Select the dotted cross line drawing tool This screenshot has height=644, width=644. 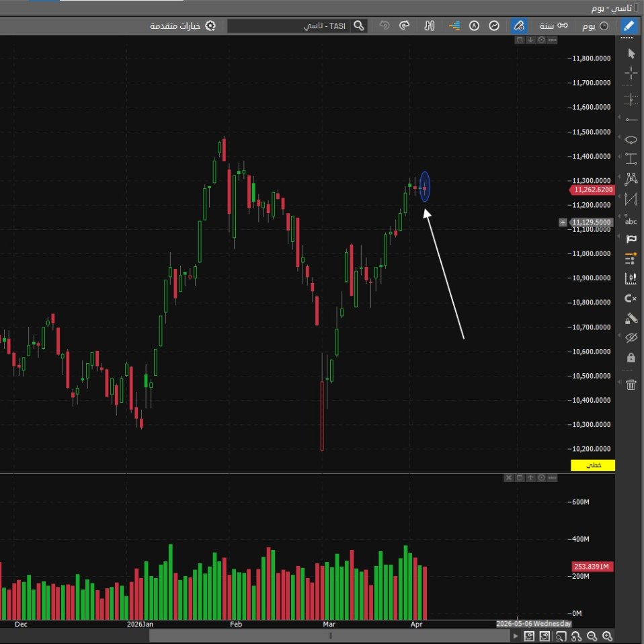631,99
